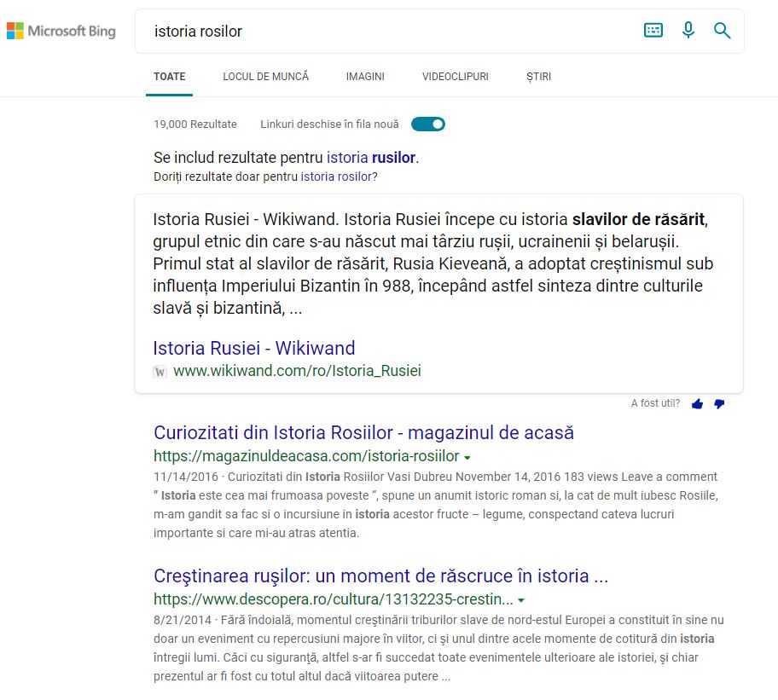The width and height of the screenshot is (778, 700).
Task: Click the Wikiwand favicon next to the URL
Action: (160, 371)
